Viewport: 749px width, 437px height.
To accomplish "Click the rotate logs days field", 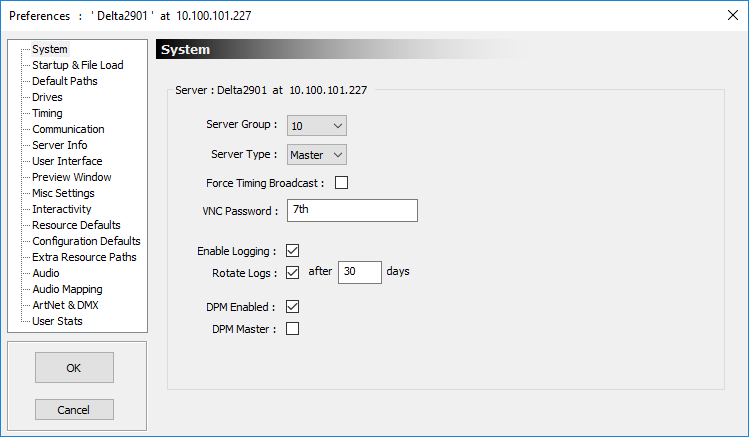I will 360,272.
